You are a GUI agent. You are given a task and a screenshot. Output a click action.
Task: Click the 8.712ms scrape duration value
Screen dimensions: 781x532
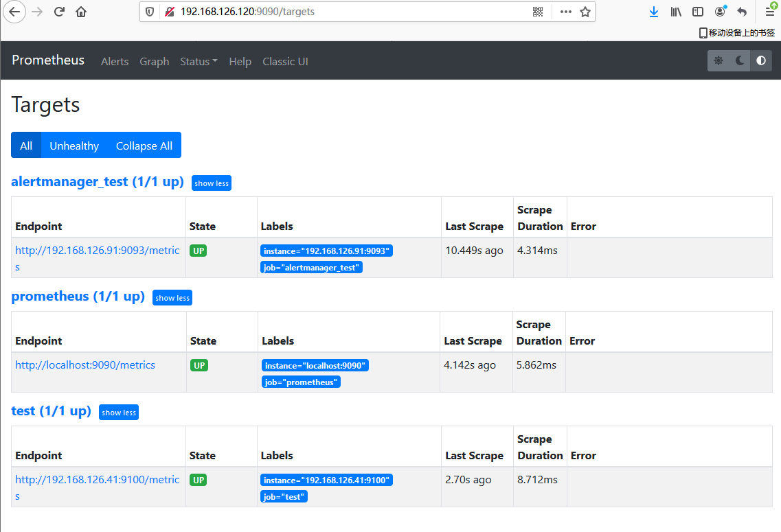click(537, 480)
